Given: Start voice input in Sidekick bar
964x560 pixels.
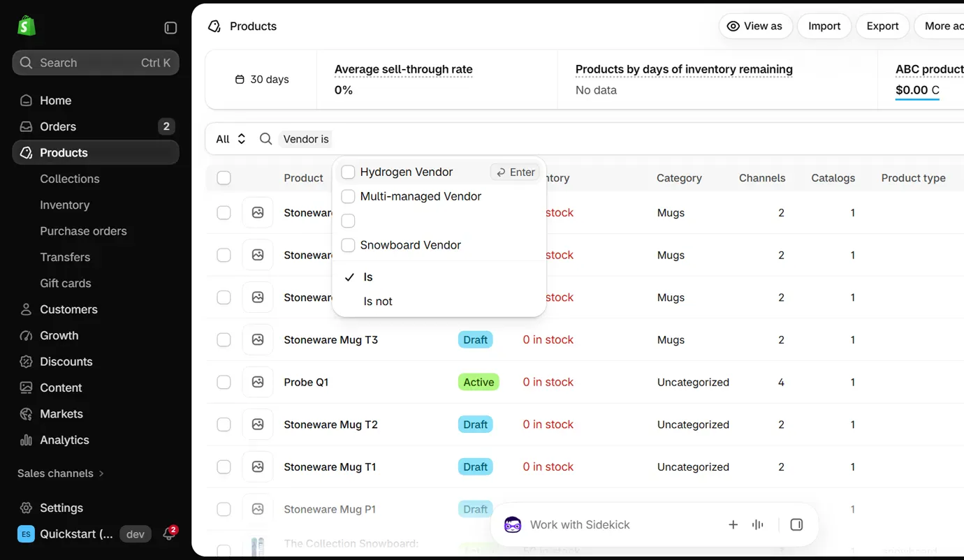Looking at the screenshot, I should (758, 525).
